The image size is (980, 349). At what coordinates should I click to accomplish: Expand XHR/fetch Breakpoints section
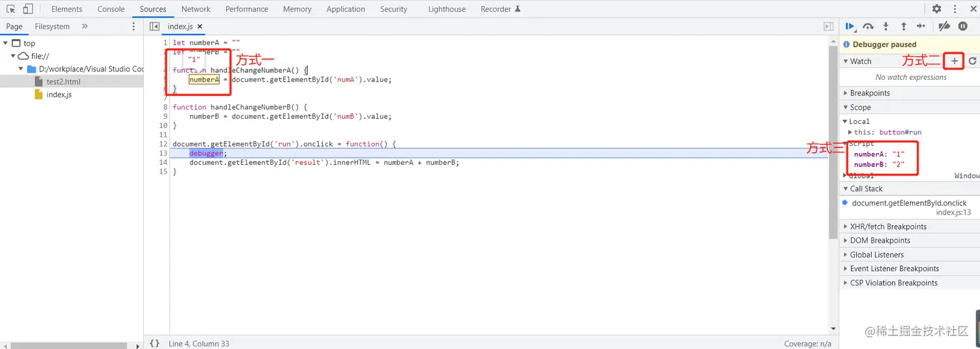coord(846,226)
